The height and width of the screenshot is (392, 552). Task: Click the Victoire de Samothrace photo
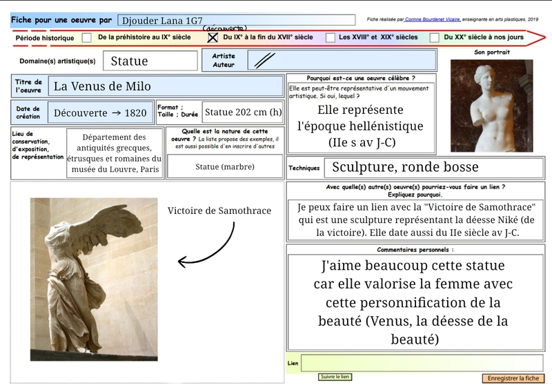point(94,279)
